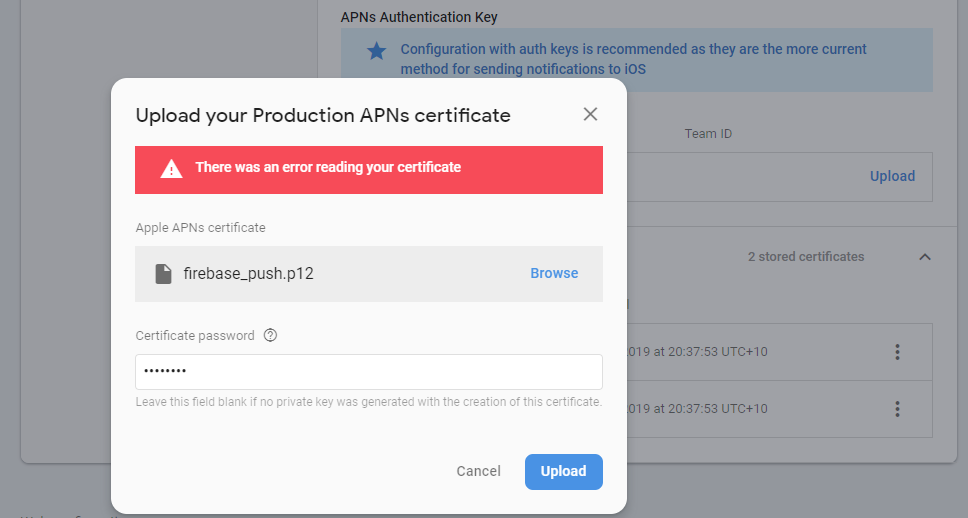Select the firebase_push.p12 file name
Screen dimensions: 968x518
click(x=249, y=274)
